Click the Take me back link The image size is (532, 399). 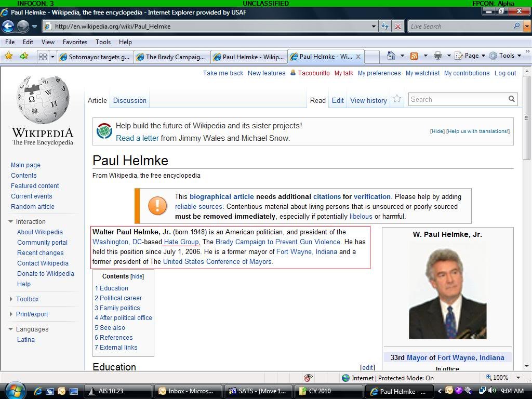tap(223, 73)
